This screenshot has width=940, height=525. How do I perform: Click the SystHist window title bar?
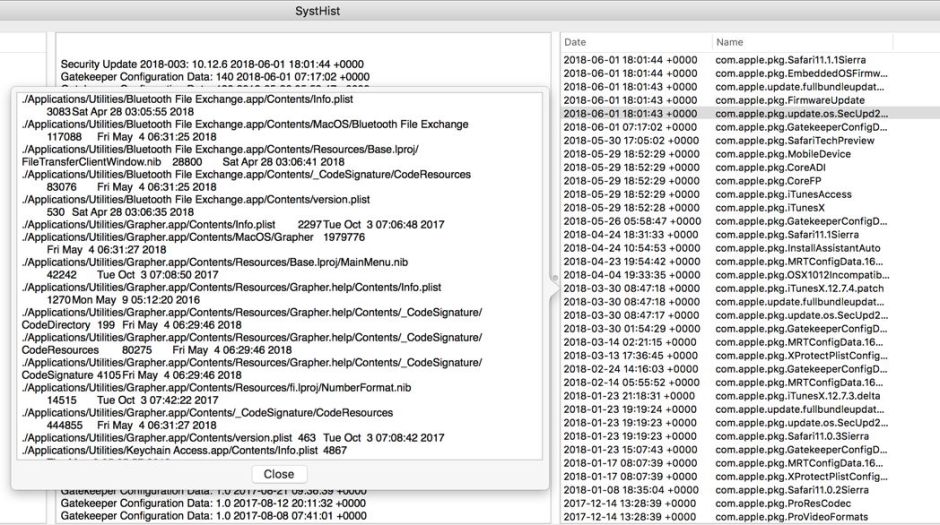470,10
